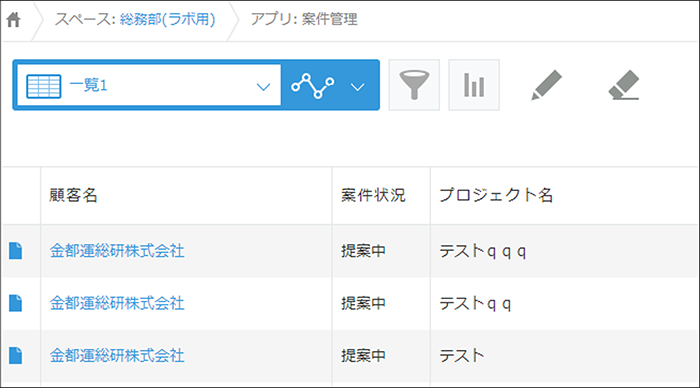Image resolution: width=700 pixels, height=388 pixels.
Task: Open third 金都運総研株式会社 customer link
Action: click(117, 356)
